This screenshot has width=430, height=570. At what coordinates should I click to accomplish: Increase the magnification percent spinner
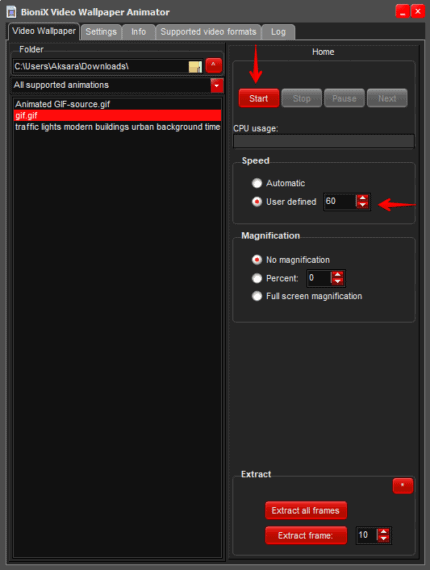pos(338,275)
